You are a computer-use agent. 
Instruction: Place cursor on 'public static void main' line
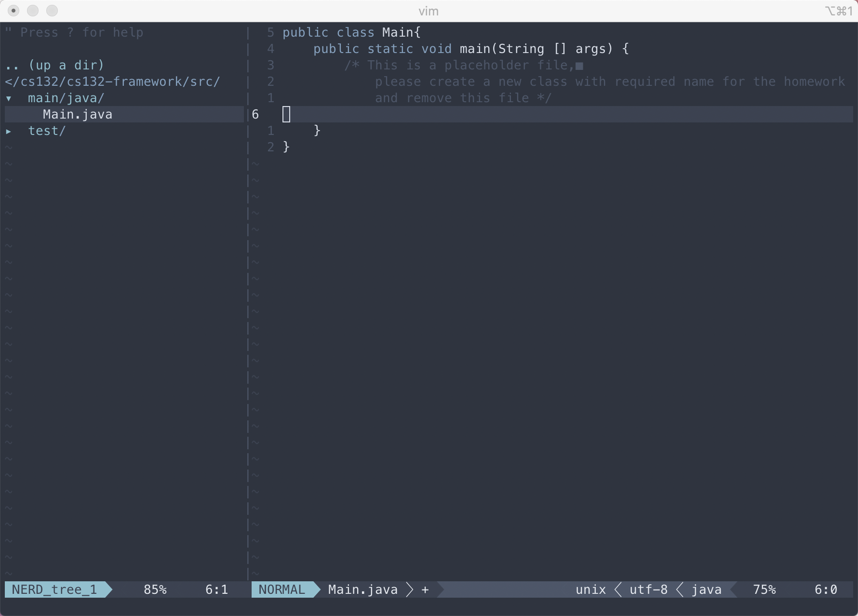coord(471,49)
